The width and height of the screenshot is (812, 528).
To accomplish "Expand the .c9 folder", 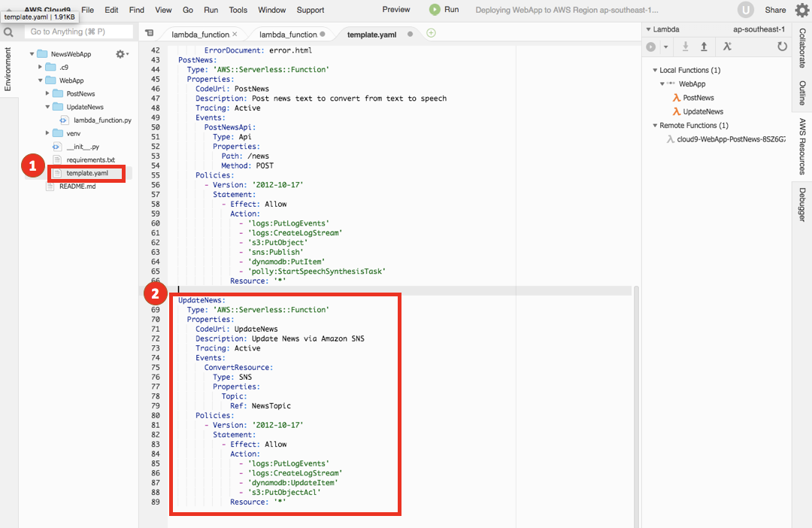I will 40,68.
